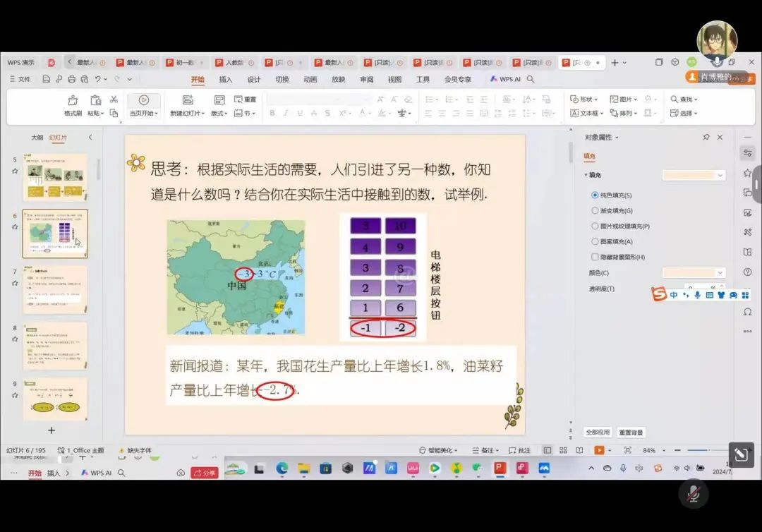This screenshot has height=532, width=762.
Task: Open the search magnifier beside WPS AI
Action: (x=531, y=80)
